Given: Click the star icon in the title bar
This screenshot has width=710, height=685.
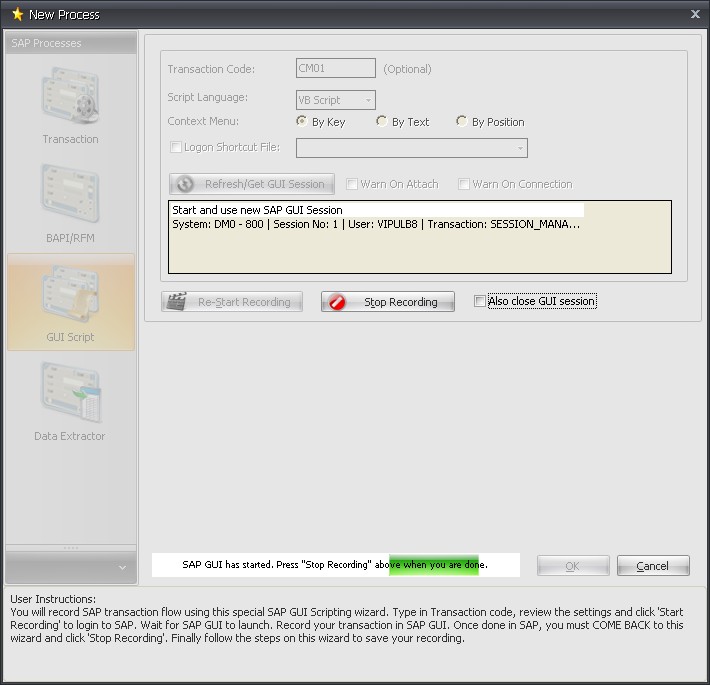Looking at the screenshot, I should click(17, 14).
